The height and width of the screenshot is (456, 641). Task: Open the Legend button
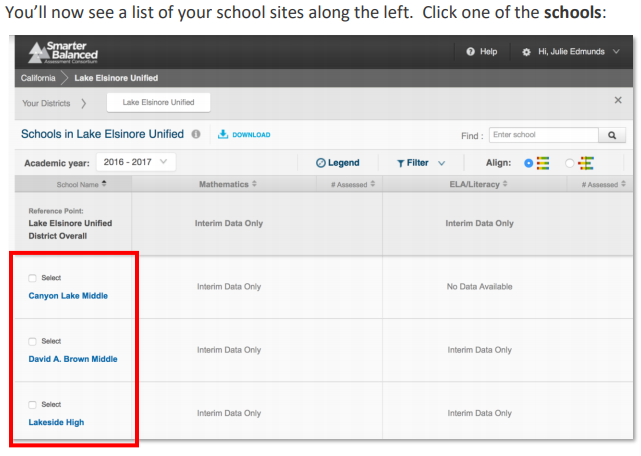(338, 163)
